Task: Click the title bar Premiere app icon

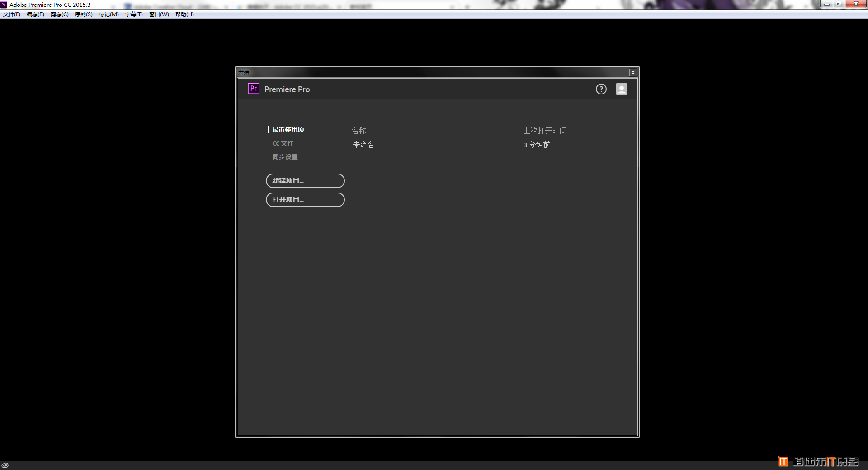Action: pyautogui.click(x=4, y=5)
